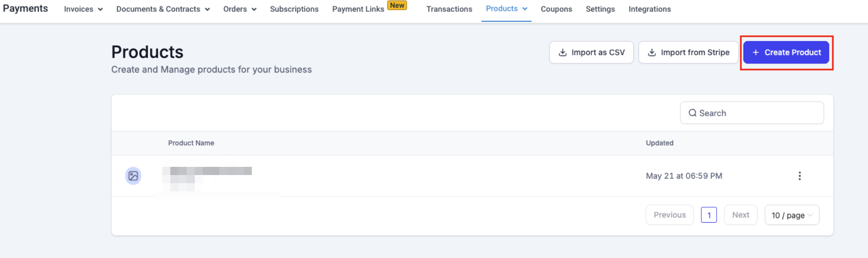Click the product image placeholder icon
The width and height of the screenshot is (868, 258).
[x=133, y=176]
